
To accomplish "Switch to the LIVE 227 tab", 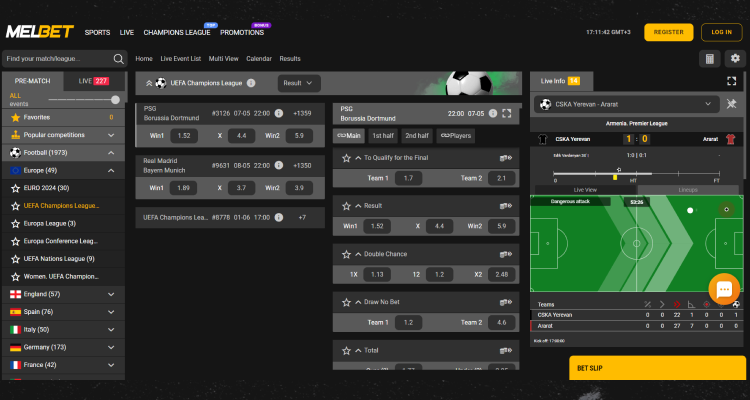I will click(94, 81).
